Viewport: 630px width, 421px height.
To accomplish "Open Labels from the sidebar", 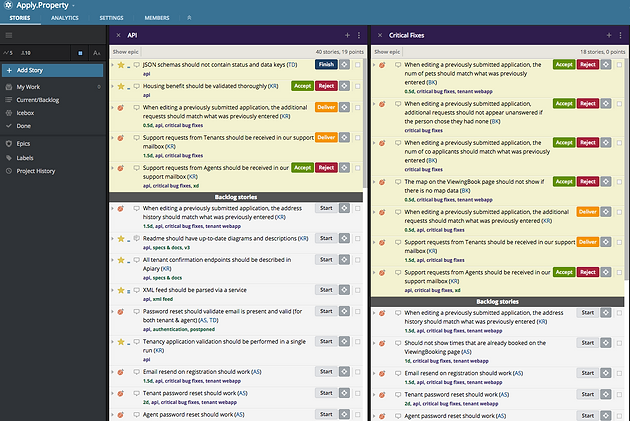I will [x=25, y=158].
